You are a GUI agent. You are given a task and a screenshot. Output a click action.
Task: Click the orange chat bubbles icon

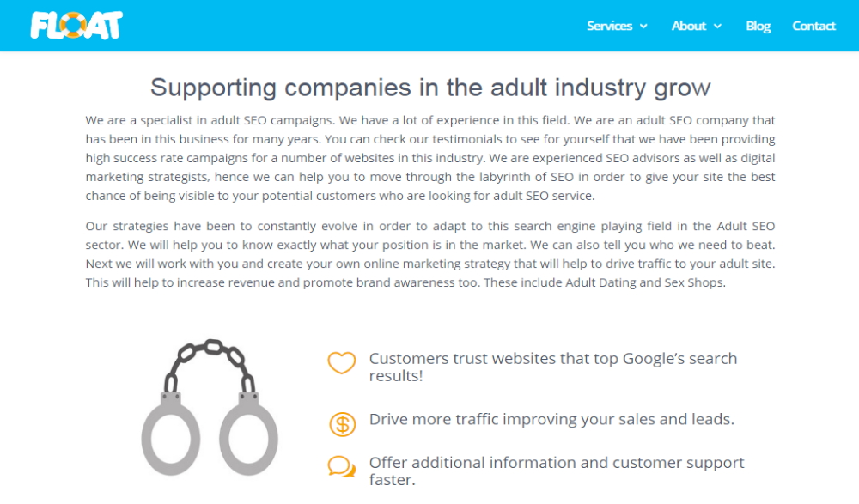[342, 467]
